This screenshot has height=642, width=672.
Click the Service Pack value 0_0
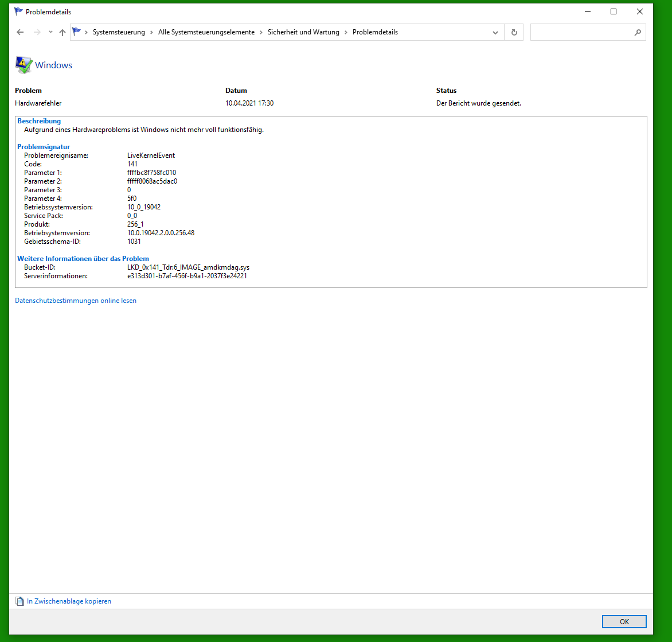[x=132, y=216]
